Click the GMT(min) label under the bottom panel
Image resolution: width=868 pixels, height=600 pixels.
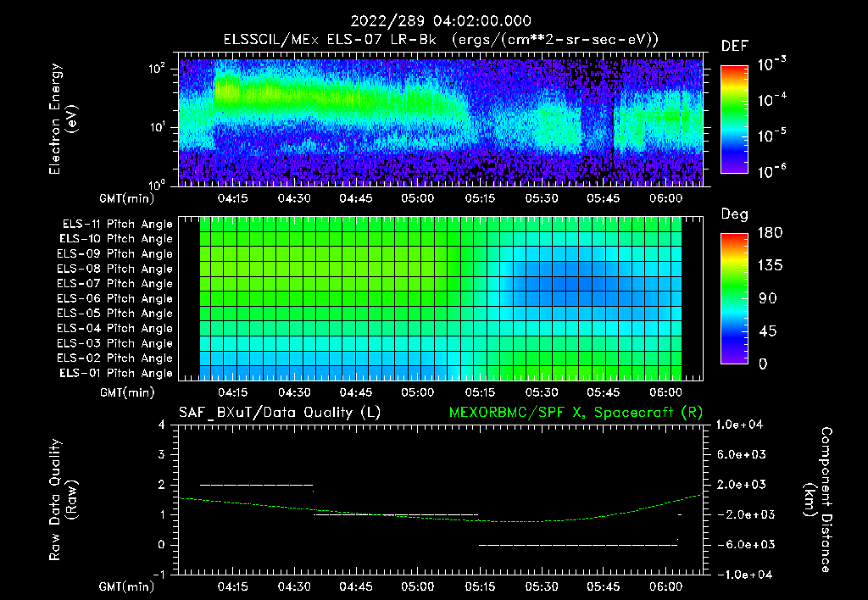coord(127,587)
